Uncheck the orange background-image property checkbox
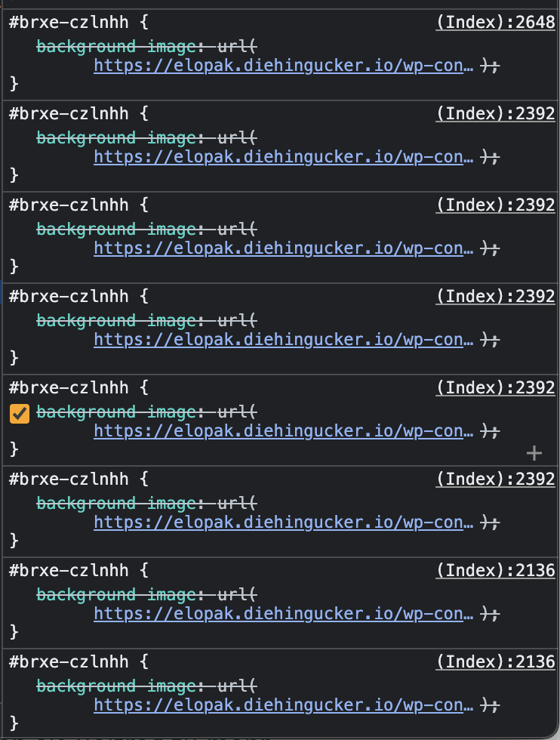 [20, 414]
